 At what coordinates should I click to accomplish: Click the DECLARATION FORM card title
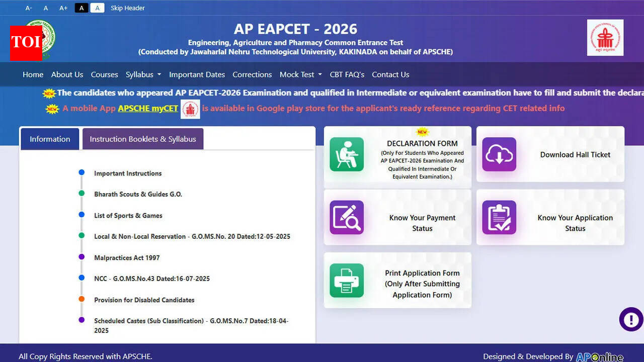point(422,143)
